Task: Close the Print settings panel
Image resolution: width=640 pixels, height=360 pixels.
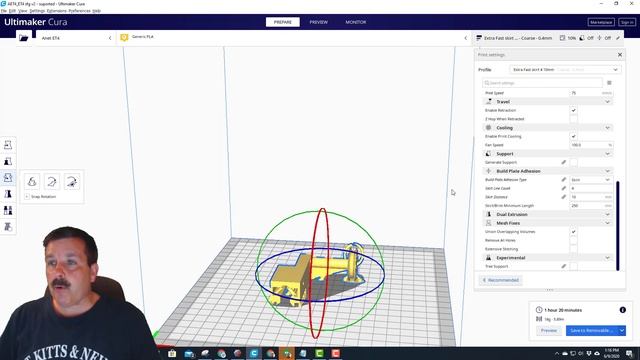Action: click(x=620, y=55)
